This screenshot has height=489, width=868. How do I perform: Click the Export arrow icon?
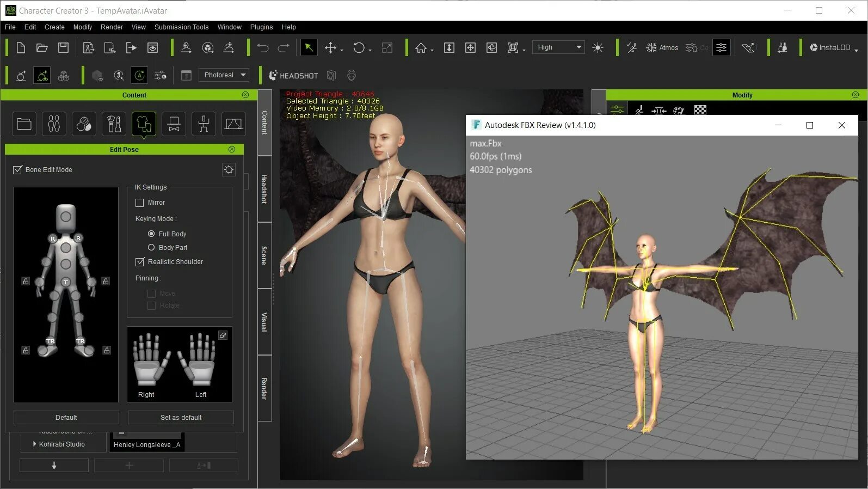click(x=131, y=48)
